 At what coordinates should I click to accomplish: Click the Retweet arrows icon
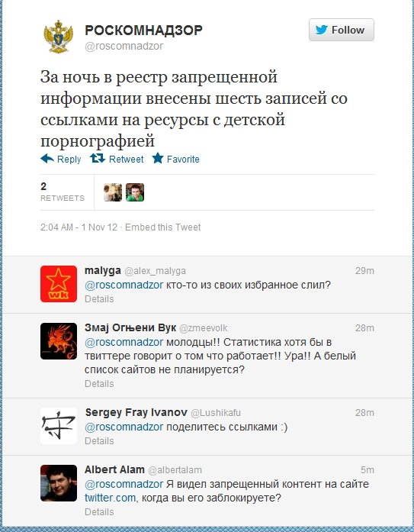tap(98, 158)
